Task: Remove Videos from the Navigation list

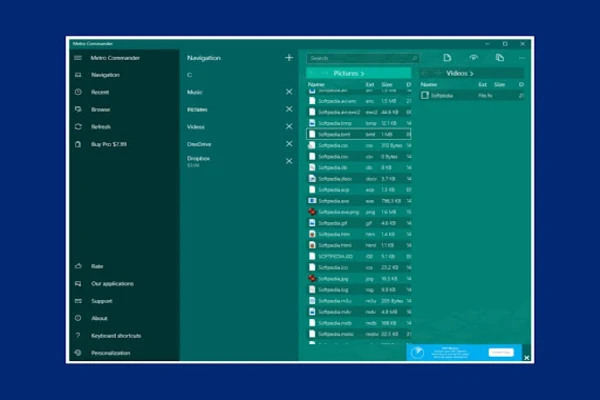Action: pyautogui.click(x=289, y=126)
